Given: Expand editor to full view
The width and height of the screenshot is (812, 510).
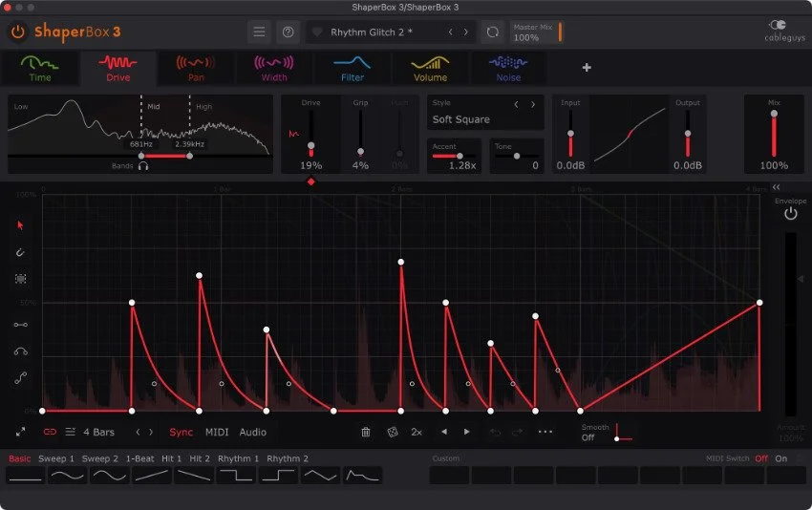Looking at the screenshot, I should click(21, 432).
